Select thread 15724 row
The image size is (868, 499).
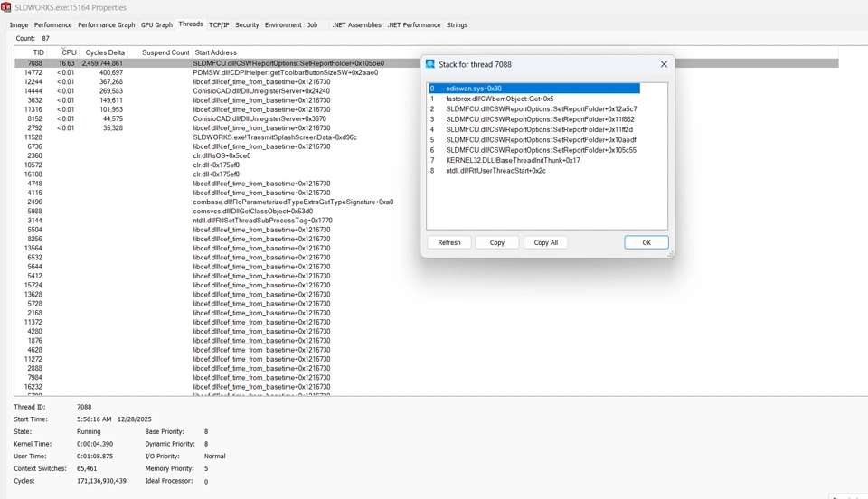point(426,286)
